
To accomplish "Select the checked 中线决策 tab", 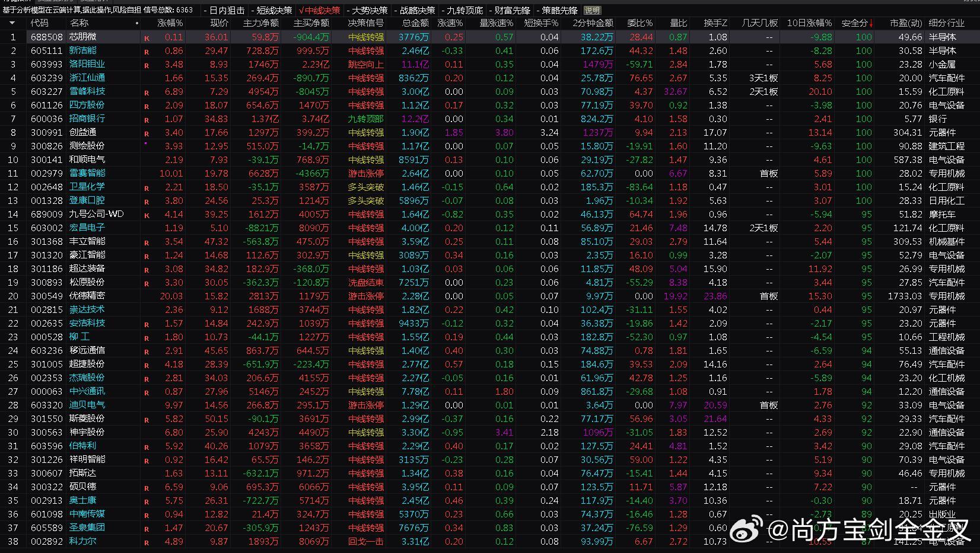I will (320, 10).
